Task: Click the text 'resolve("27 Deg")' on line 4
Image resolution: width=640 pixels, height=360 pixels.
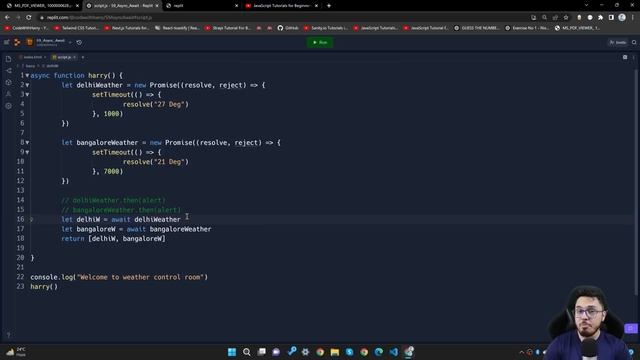Action: (x=156, y=104)
